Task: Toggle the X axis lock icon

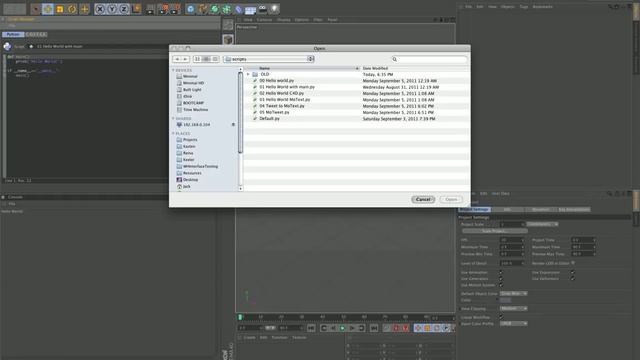Action: [100, 9]
